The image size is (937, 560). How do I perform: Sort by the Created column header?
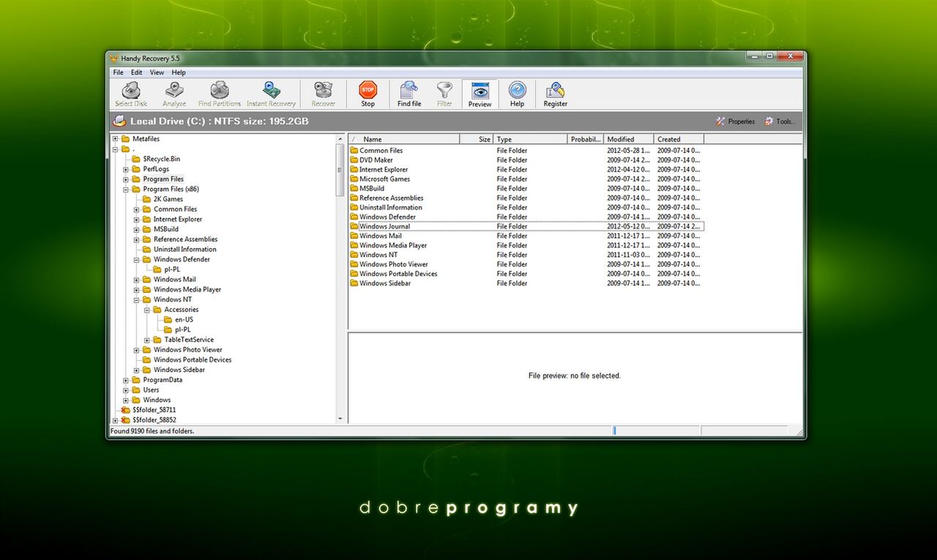pyautogui.click(x=679, y=139)
